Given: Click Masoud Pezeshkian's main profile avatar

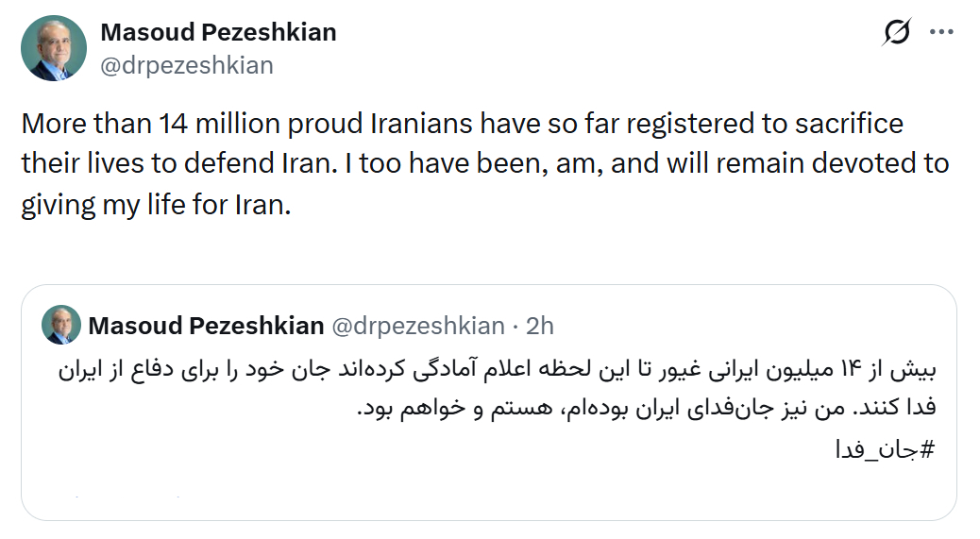Looking at the screenshot, I should [53, 49].
